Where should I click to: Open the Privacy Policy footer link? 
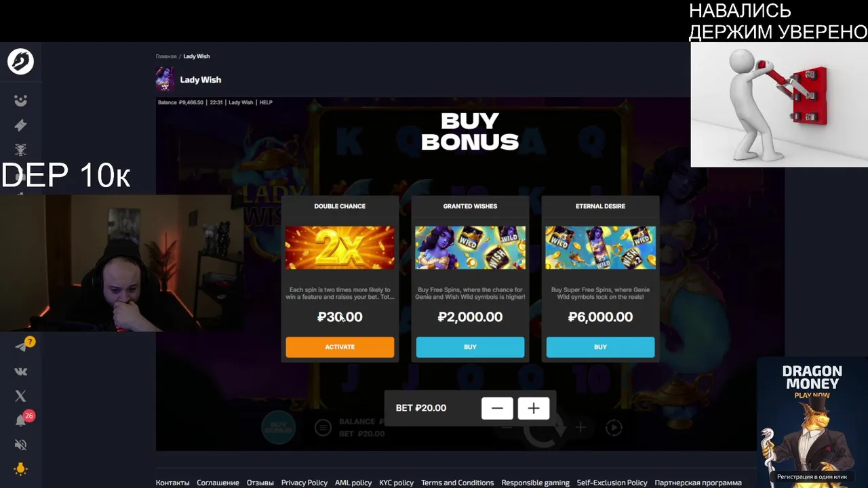click(304, 483)
